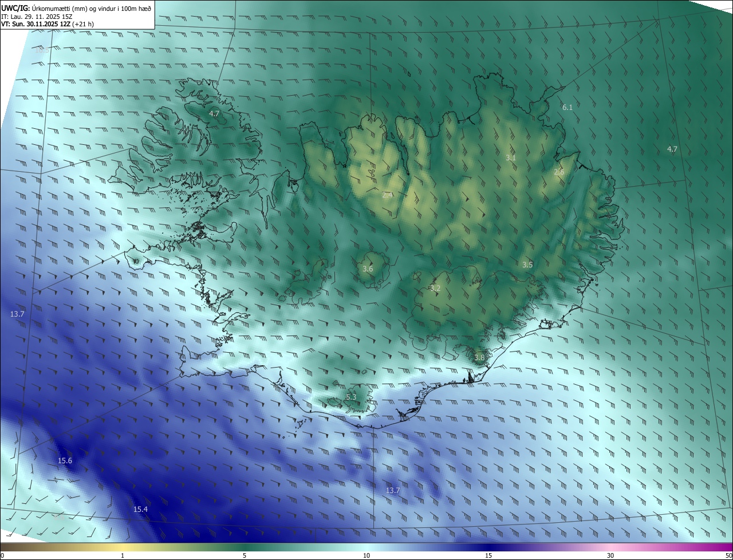
Task: Click the 3.8 value near the southeast coast
Action: click(x=479, y=357)
